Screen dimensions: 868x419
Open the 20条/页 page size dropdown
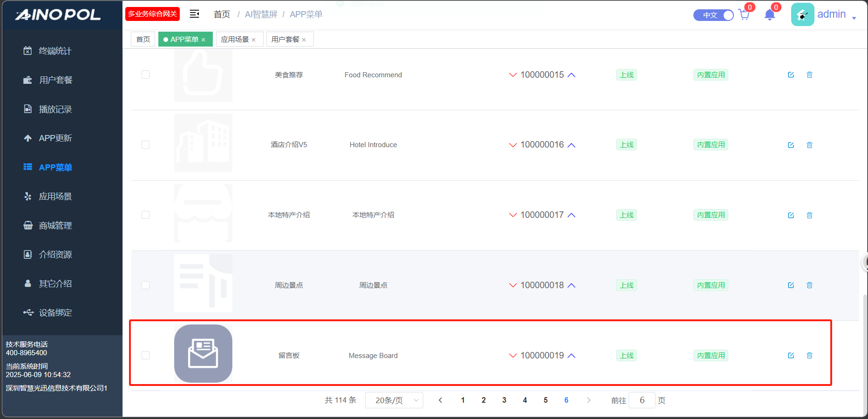point(394,400)
